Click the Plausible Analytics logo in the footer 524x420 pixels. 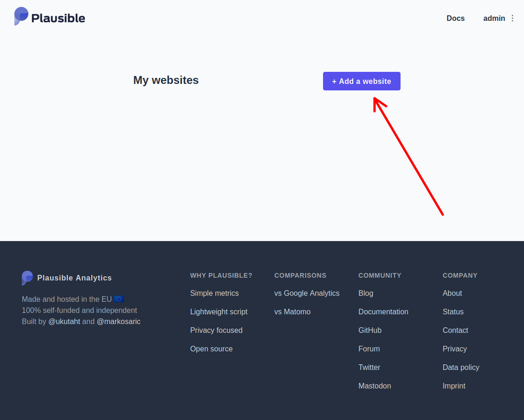pos(66,278)
